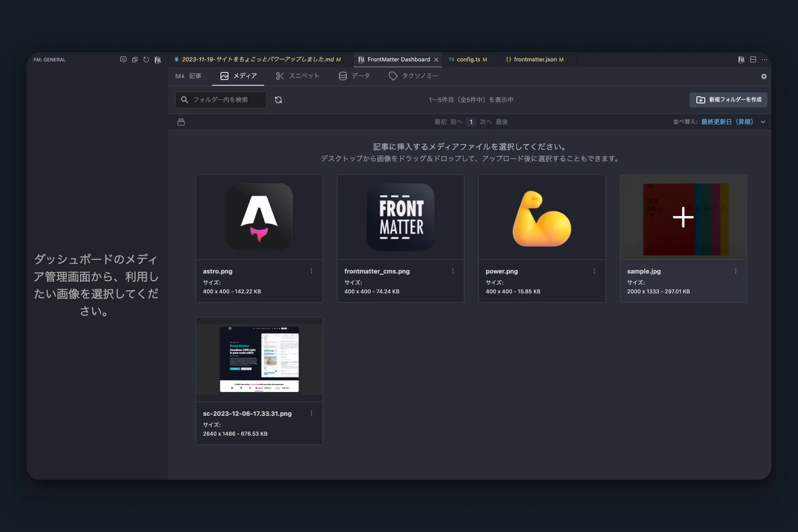
Task: Select the astro.png thumbnail
Action: (259, 217)
